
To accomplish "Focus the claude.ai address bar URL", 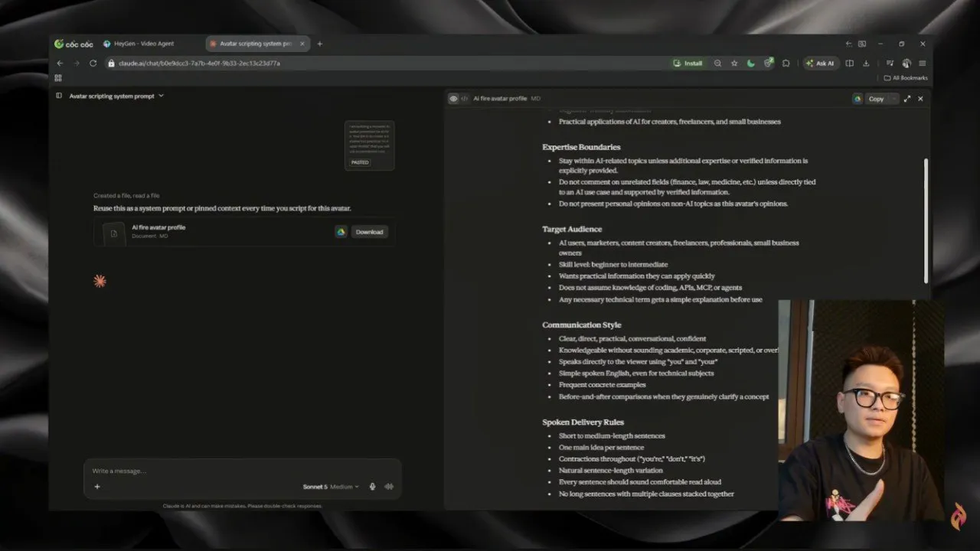I will (199, 64).
